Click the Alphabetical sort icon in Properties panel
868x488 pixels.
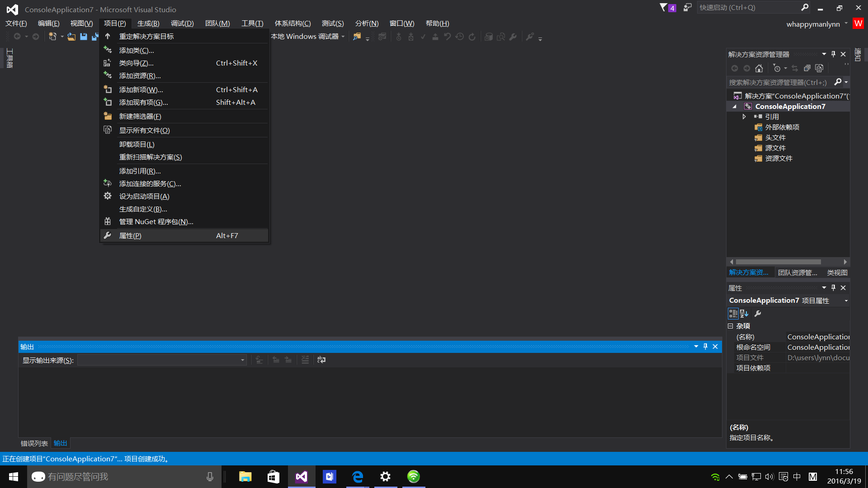[x=744, y=314]
